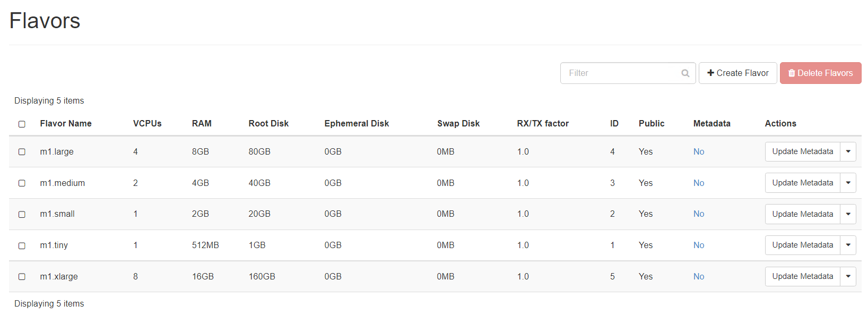Check the m1.large row checkbox
Screen dimensions: 868x314
22,152
